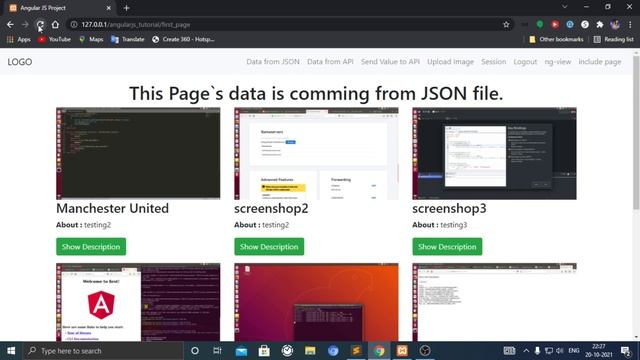
Task: Open the Create 360 - Hotsp... bookmark
Action: coord(183,39)
